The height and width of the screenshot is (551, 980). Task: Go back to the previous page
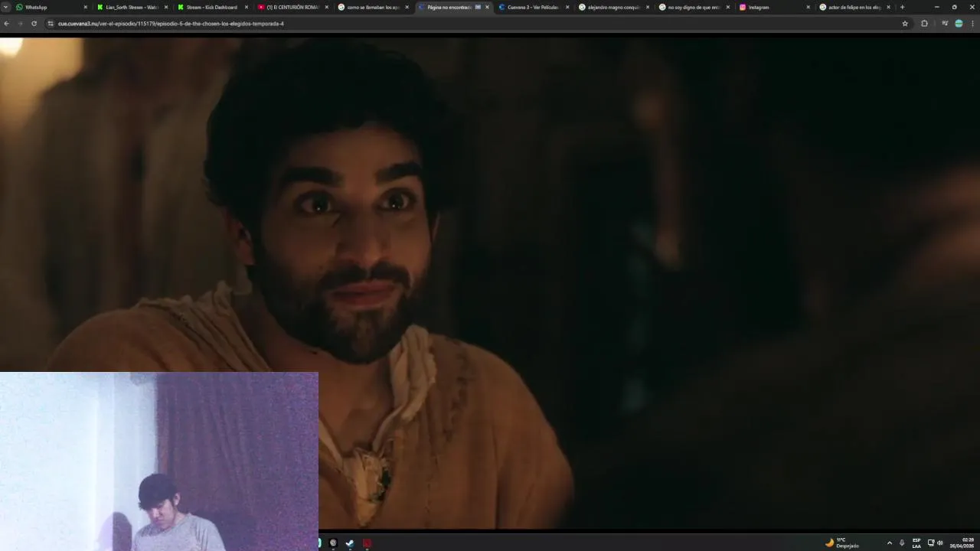click(x=6, y=24)
